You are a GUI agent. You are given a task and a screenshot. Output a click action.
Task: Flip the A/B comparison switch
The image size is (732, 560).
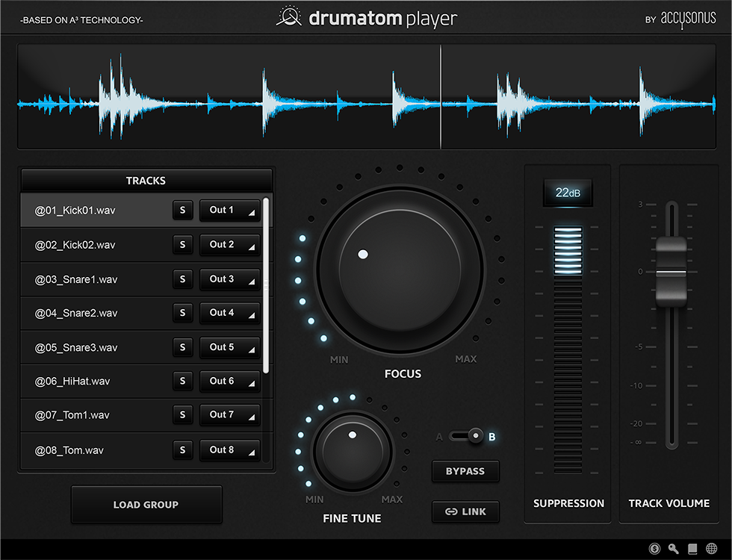(x=466, y=436)
